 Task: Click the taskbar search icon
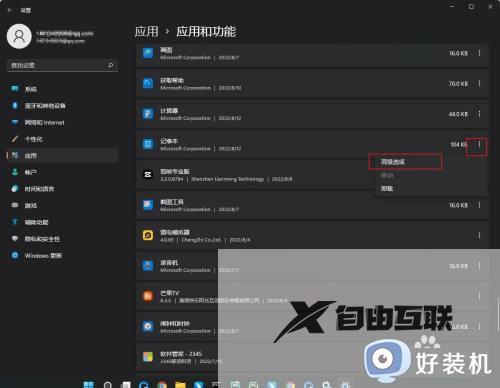coord(108,385)
